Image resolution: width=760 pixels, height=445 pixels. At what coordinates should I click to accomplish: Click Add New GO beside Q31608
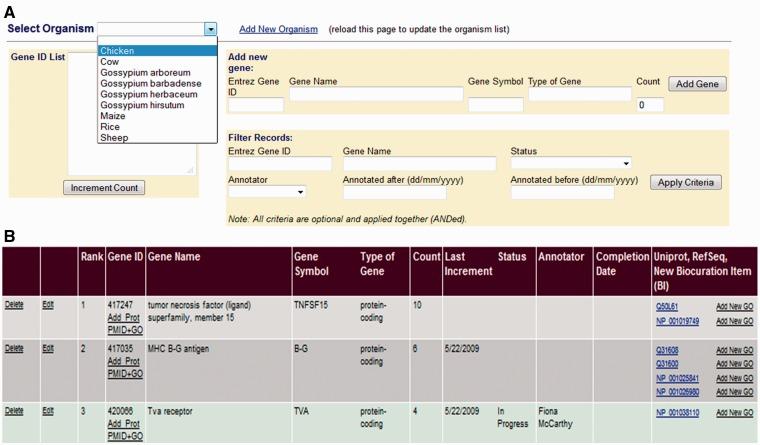[x=734, y=351]
